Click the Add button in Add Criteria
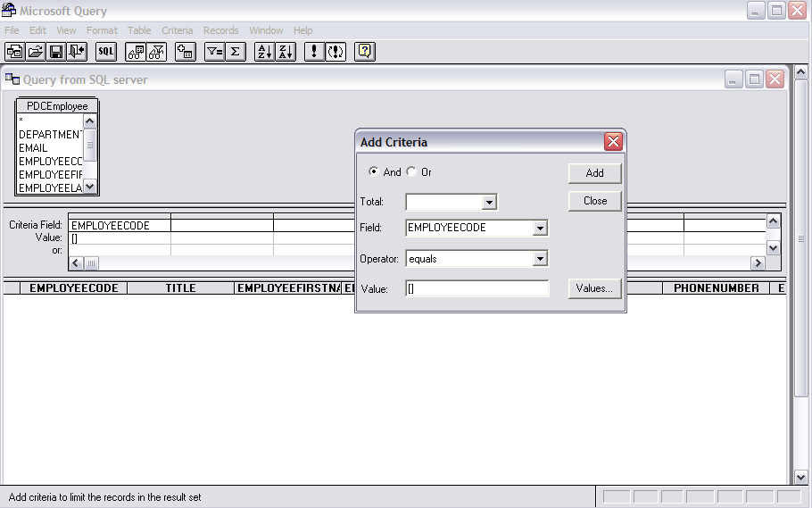812x508 pixels. tap(594, 173)
